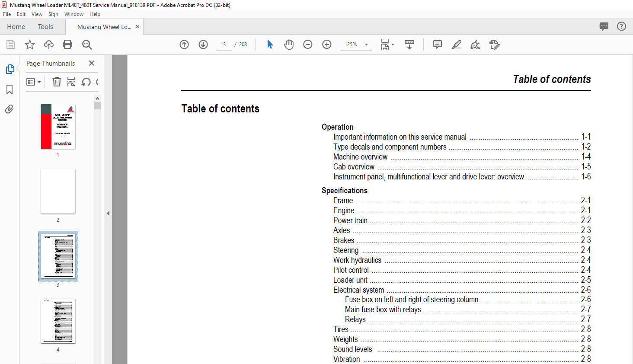This screenshot has width=633, height=364.
Task: Open the Attachments paperclip panel
Action: pyautogui.click(x=10, y=109)
